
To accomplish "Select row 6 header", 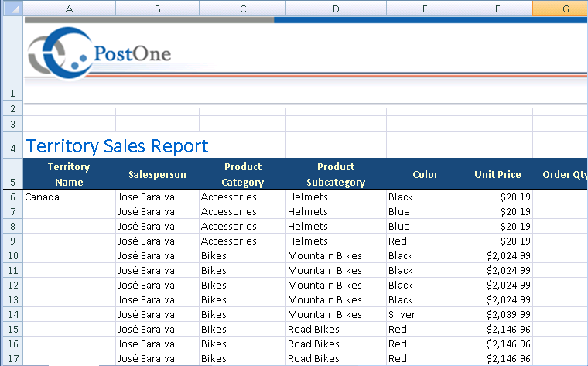I will click(12, 197).
